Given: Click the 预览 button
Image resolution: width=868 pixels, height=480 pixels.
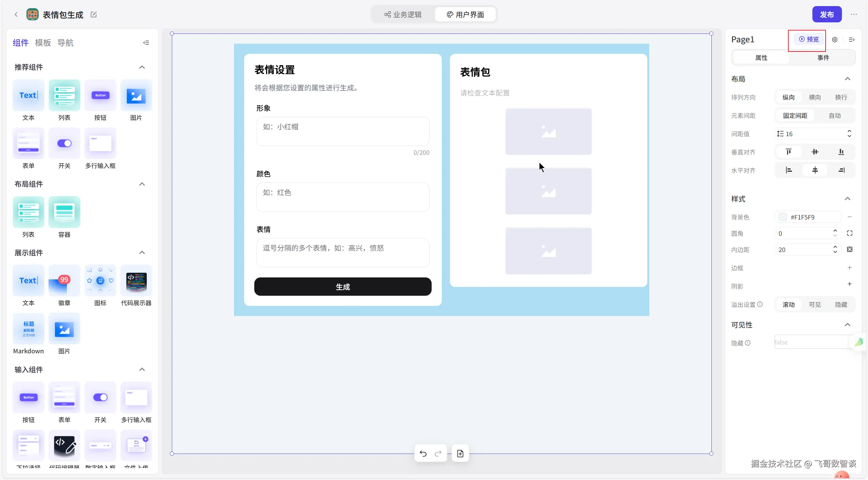Looking at the screenshot, I should tap(809, 39).
